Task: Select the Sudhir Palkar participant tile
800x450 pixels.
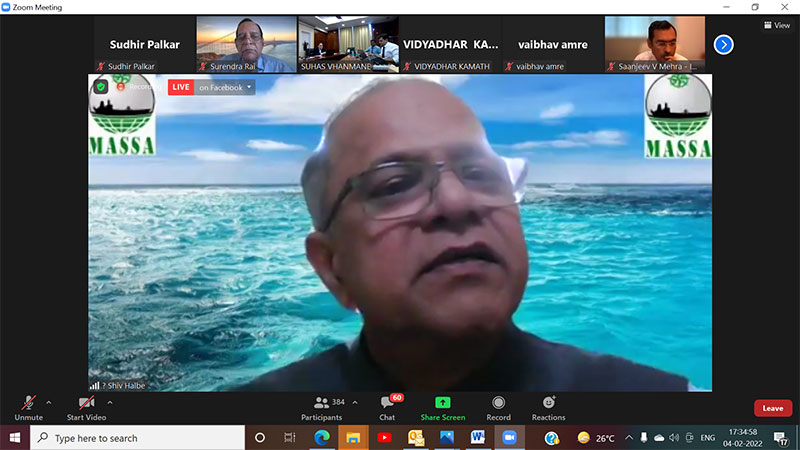Action: click(x=144, y=44)
